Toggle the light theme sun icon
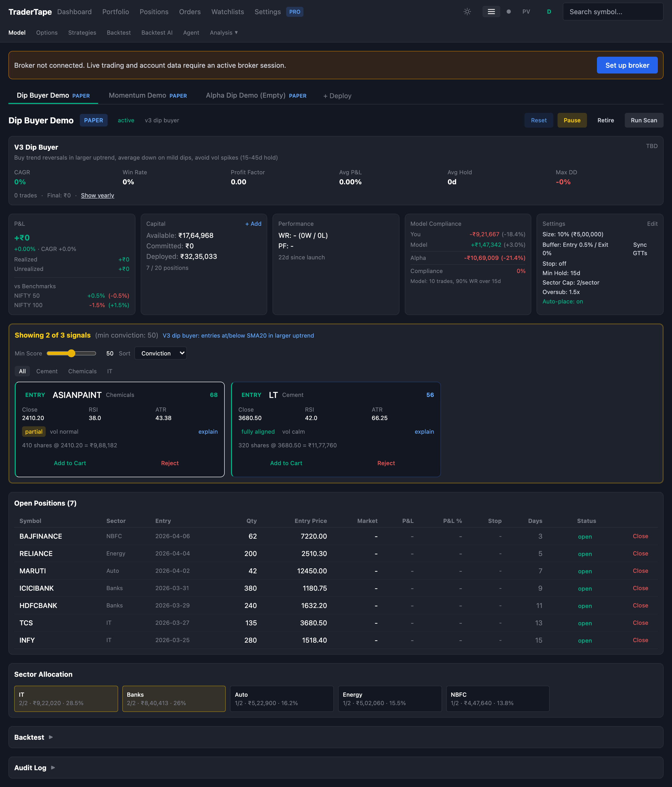Screen dimensions: 672x787 pos(467,12)
